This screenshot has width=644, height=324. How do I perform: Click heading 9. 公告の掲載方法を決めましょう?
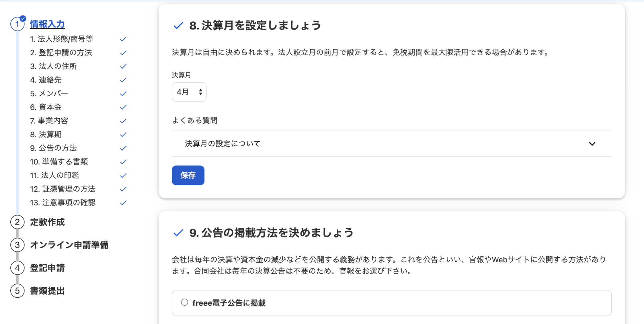click(x=272, y=233)
